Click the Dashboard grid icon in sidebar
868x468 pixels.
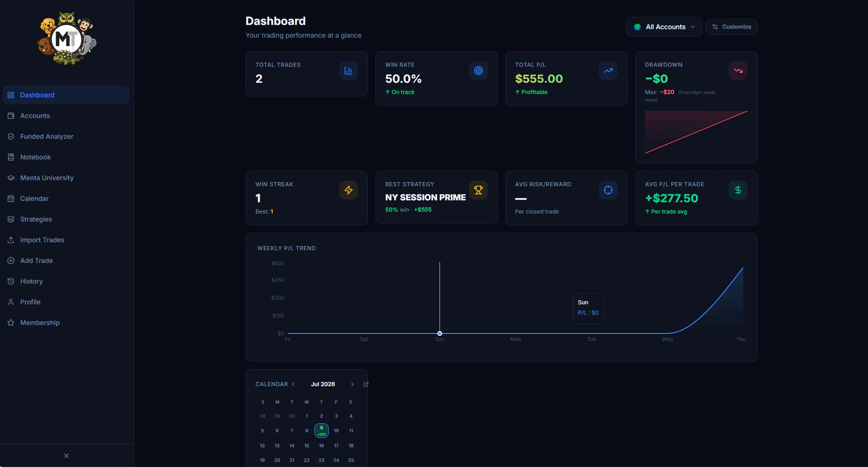click(11, 95)
